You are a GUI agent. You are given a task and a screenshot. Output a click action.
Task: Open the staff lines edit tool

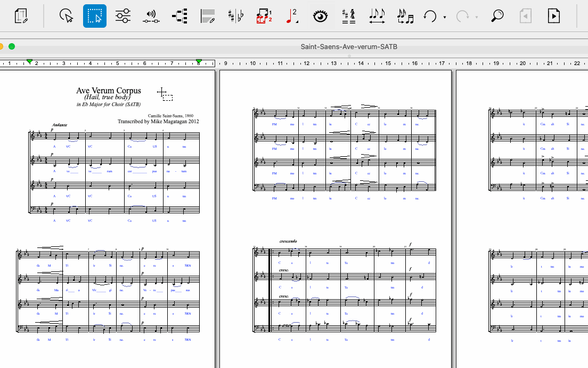208,16
